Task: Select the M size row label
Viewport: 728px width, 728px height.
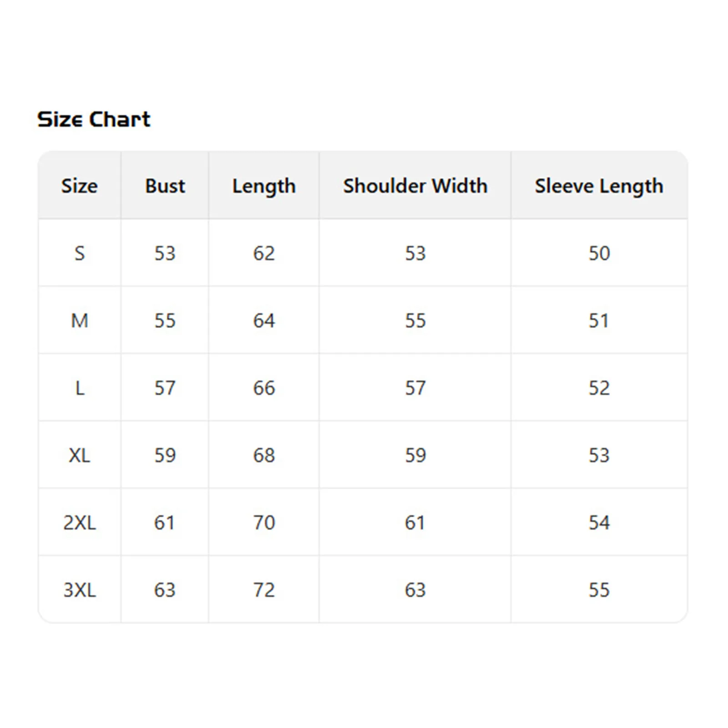Action: tap(80, 321)
